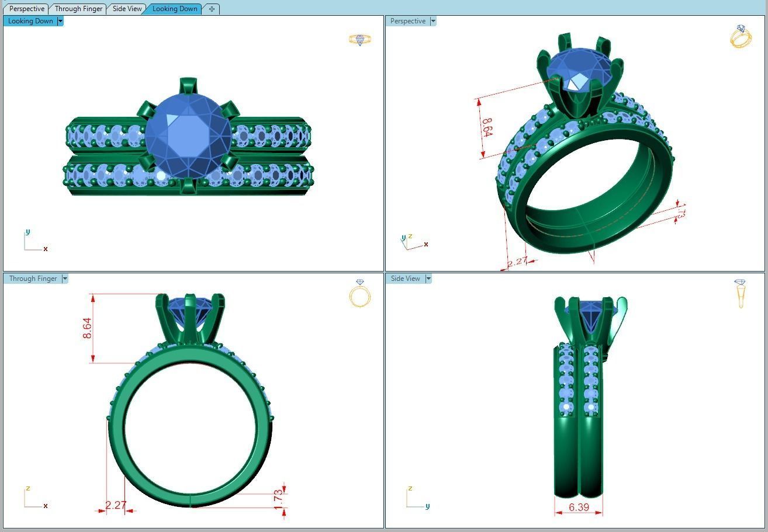The height and width of the screenshot is (532, 768).
Task: Select the 2.27 dimension in Perspective viewport
Action: 517,262
